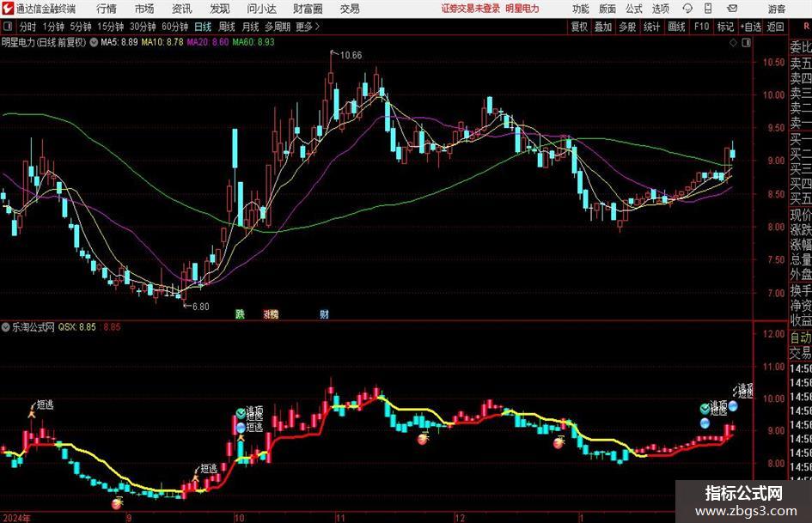
Task: Open the 发现 menu
Action: pyautogui.click(x=219, y=9)
